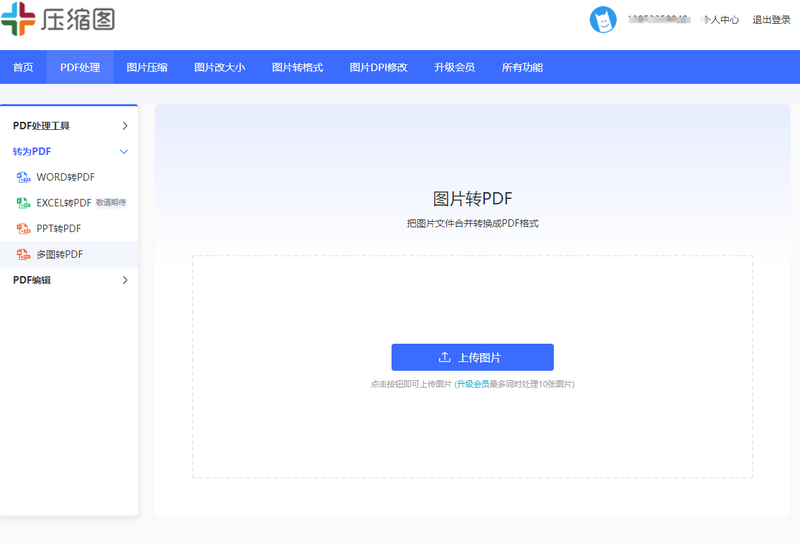Collapse the 转为PDF section
The height and width of the screenshot is (544, 800).
(124, 152)
